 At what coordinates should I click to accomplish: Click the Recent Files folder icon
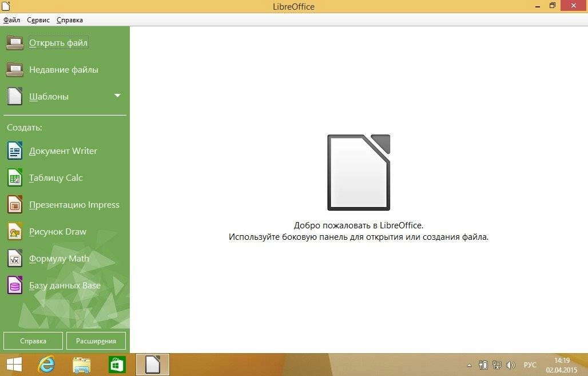pos(15,70)
